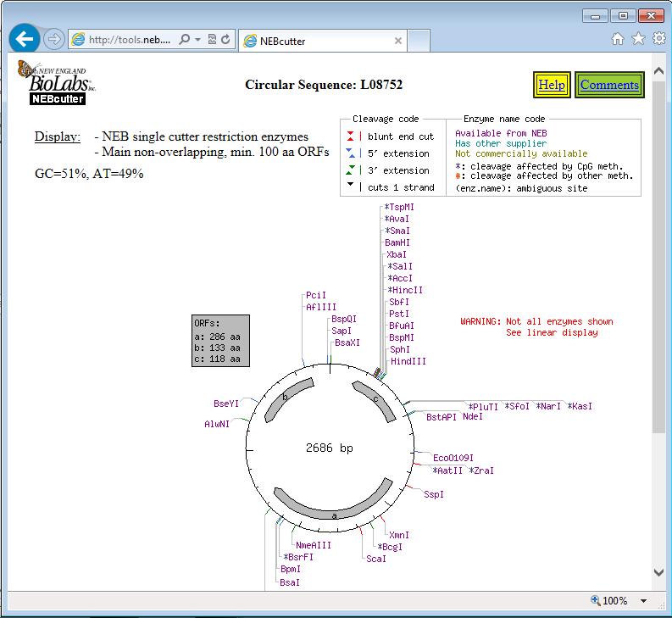
Task: Click the TspMI enzyme label
Action: (x=399, y=207)
